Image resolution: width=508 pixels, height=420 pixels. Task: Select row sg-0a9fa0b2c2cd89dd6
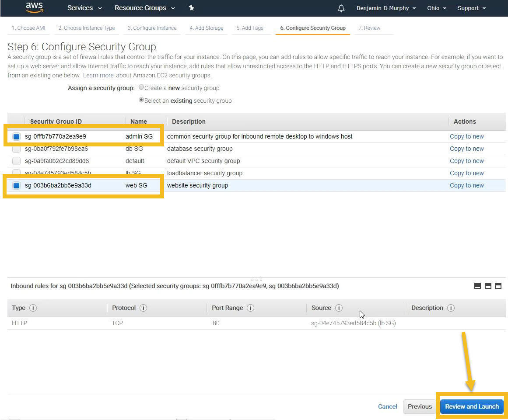pos(256,161)
